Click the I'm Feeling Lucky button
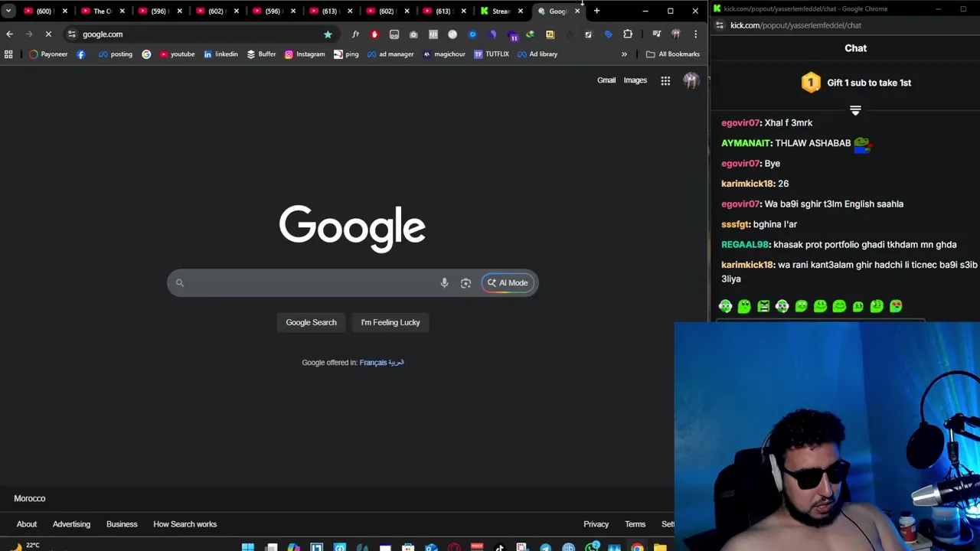The image size is (980, 551). coord(390,322)
